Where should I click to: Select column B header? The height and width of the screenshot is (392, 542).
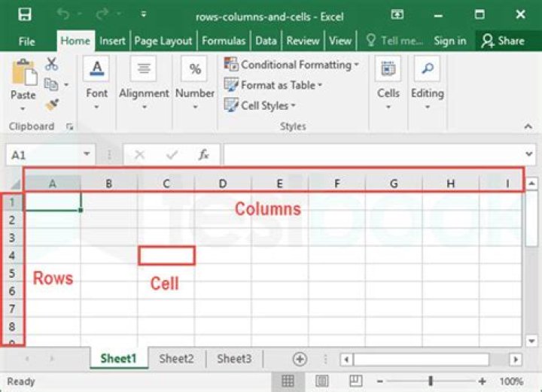(x=109, y=184)
